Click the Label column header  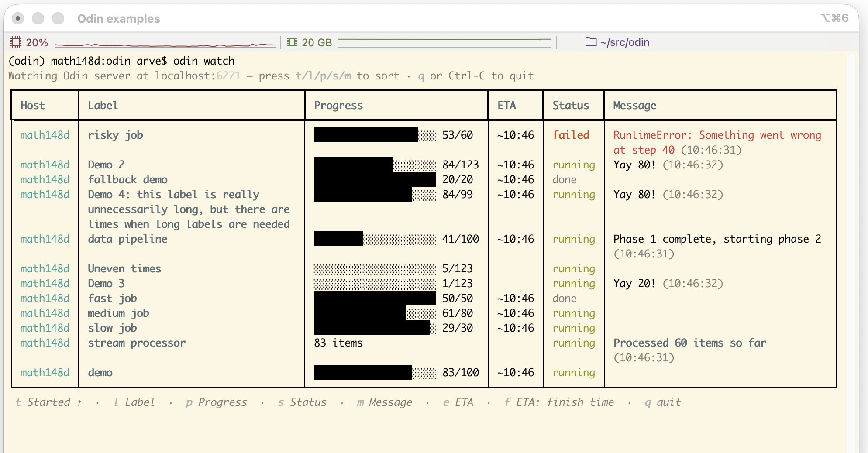click(x=103, y=106)
